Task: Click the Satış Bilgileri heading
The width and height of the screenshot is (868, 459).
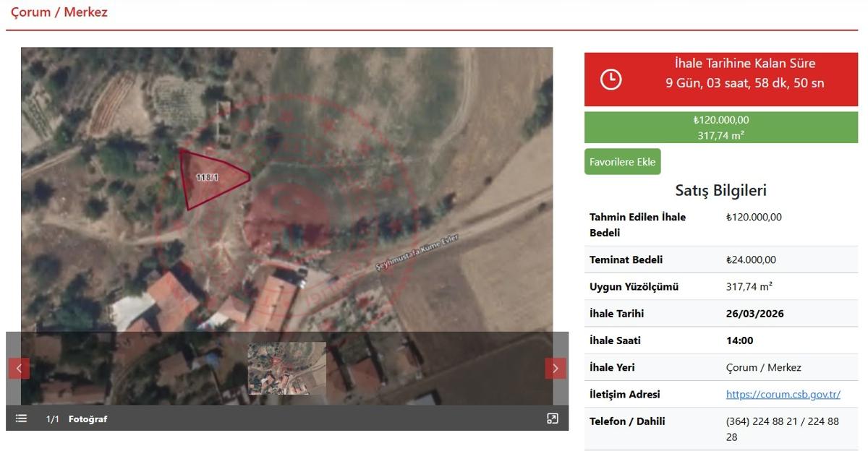Action: coord(720,191)
